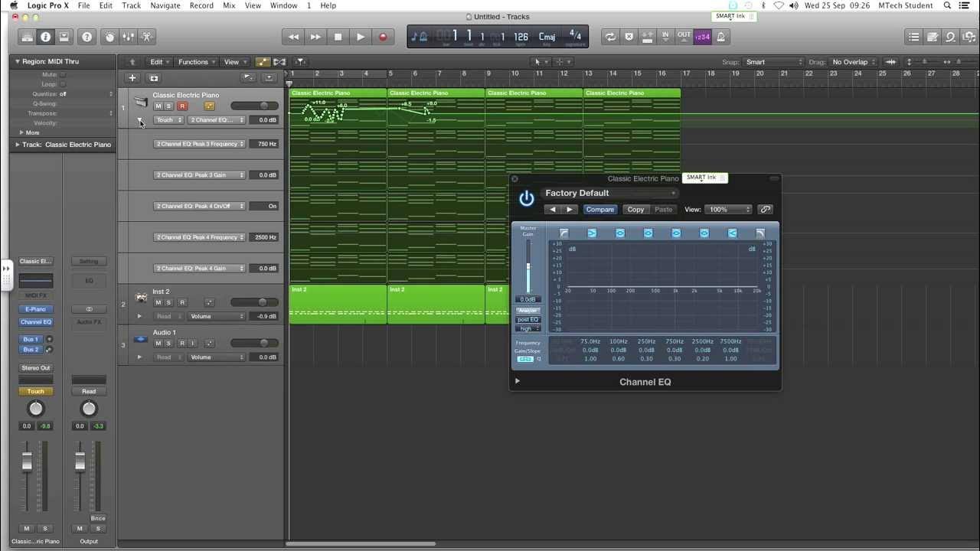Expand the More region parameters triangle
The image size is (980, 551).
point(21,132)
